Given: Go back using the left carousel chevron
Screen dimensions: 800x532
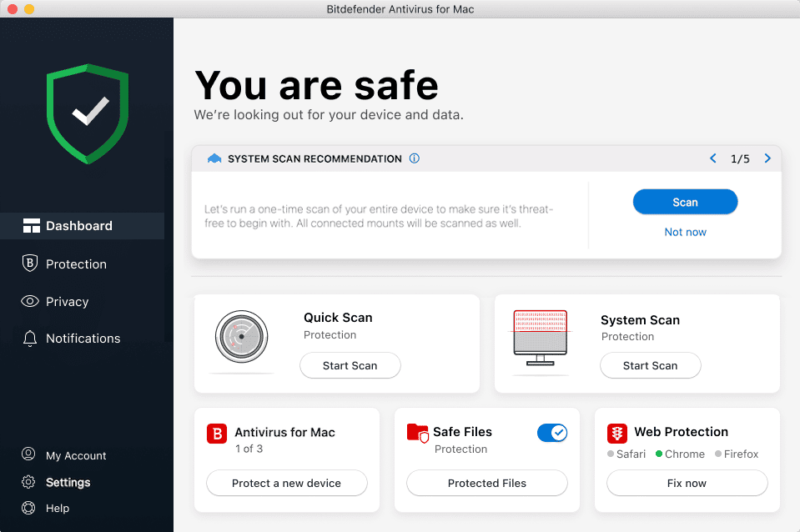Looking at the screenshot, I should 712,158.
